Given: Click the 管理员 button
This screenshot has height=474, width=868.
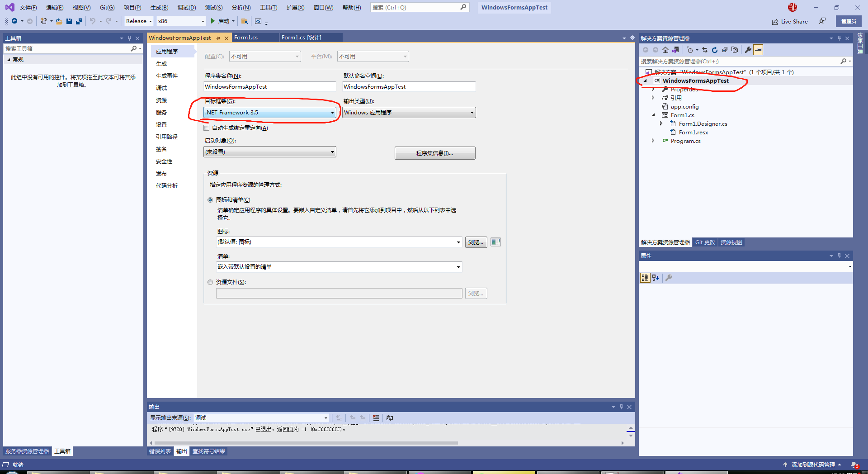Looking at the screenshot, I should [x=849, y=21].
